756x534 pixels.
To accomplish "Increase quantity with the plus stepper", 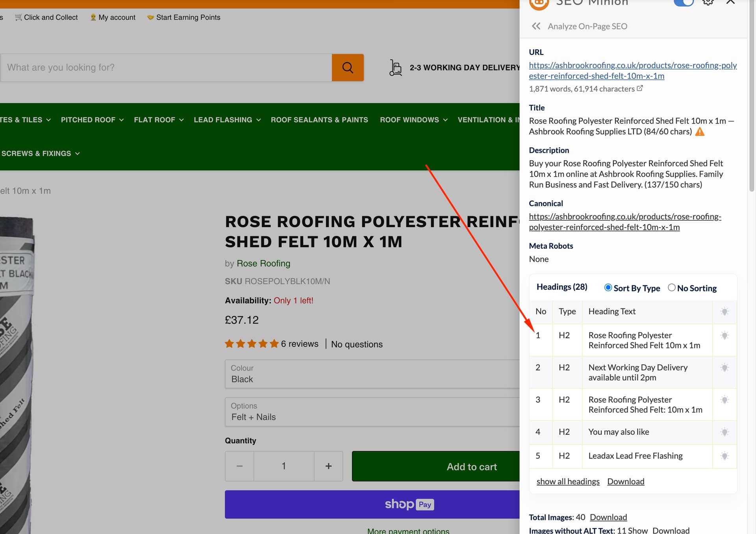I will (328, 466).
